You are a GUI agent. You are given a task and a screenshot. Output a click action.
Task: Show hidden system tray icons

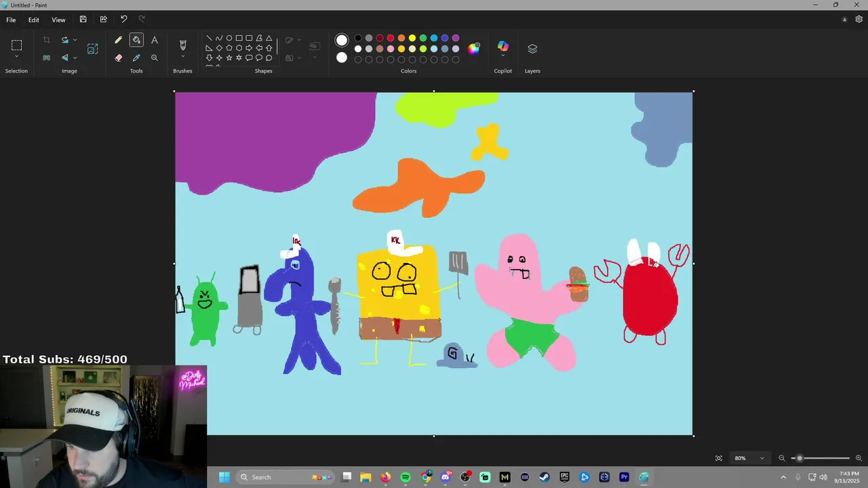(x=783, y=477)
